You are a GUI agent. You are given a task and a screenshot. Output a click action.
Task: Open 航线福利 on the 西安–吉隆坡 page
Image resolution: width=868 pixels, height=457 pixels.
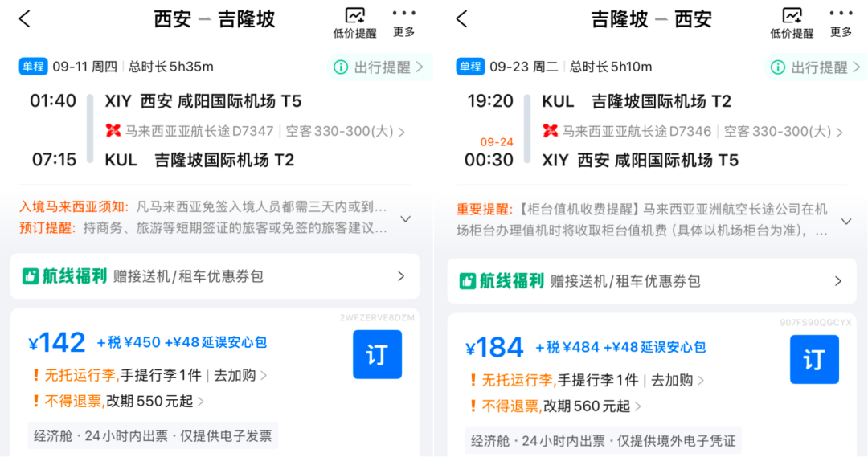215,276
